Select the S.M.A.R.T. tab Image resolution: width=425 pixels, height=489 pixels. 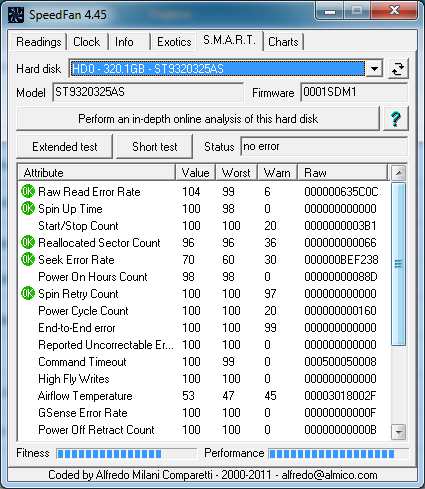click(x=229, y=40)
